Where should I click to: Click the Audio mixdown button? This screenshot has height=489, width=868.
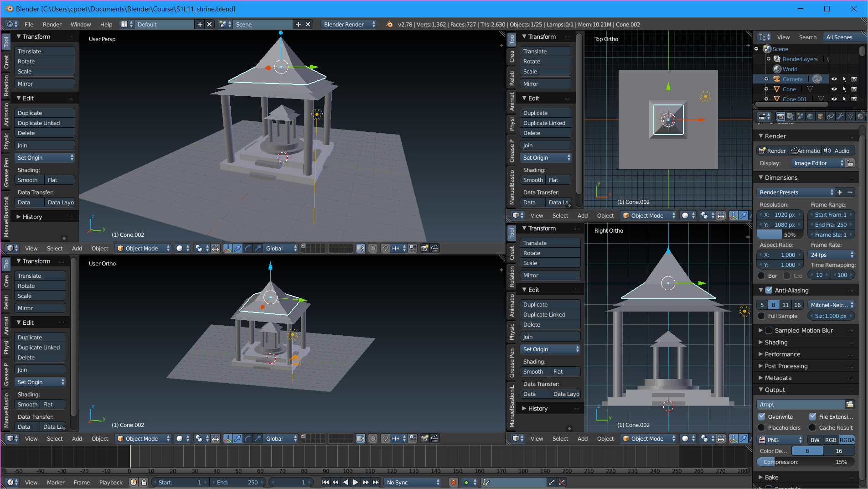pos(838,151)
